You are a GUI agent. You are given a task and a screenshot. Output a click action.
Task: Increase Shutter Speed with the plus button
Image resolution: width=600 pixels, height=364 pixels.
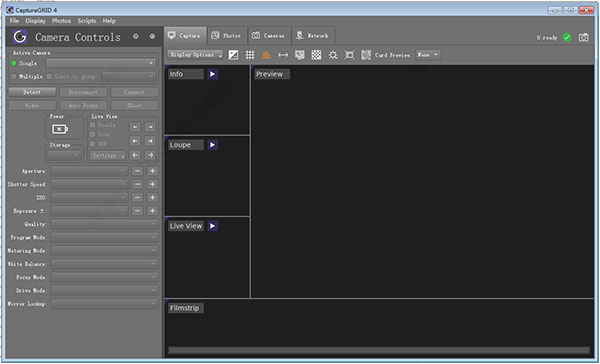[x=152, y=184]
